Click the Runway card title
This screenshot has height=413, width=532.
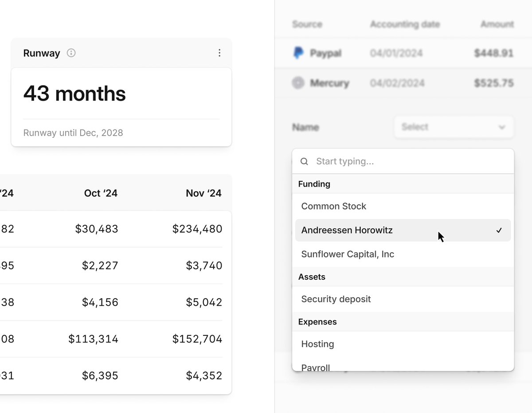click(42, 53)
